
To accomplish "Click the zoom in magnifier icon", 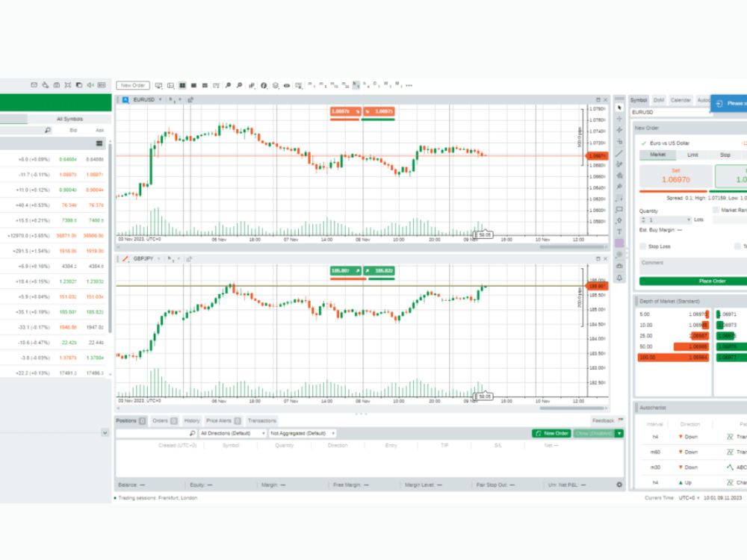I will (228, 85).
